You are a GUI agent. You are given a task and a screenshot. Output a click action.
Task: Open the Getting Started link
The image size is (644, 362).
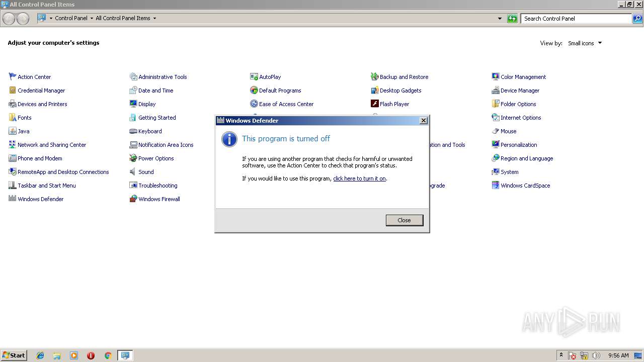[157, 118]
